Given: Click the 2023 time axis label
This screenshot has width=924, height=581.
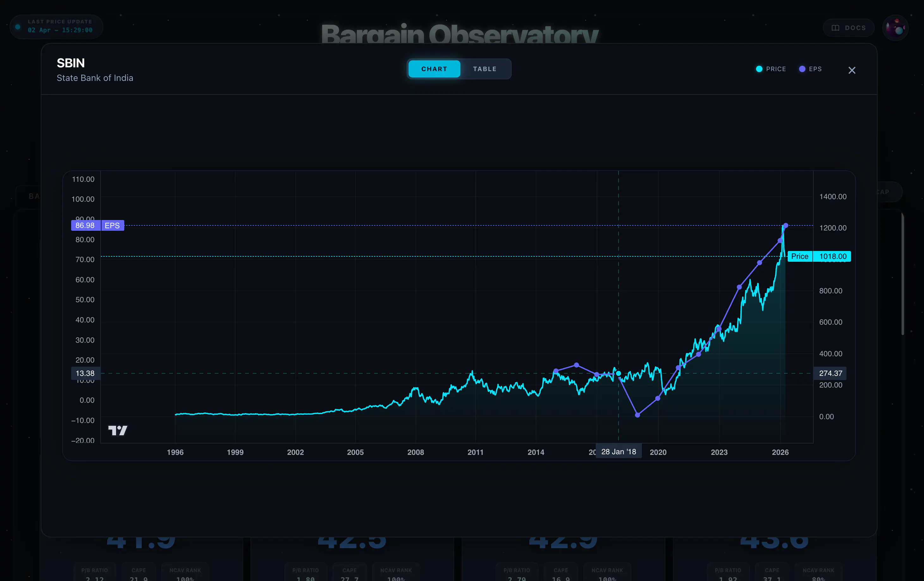Looking at the screenshot, I should coord(719,452).
